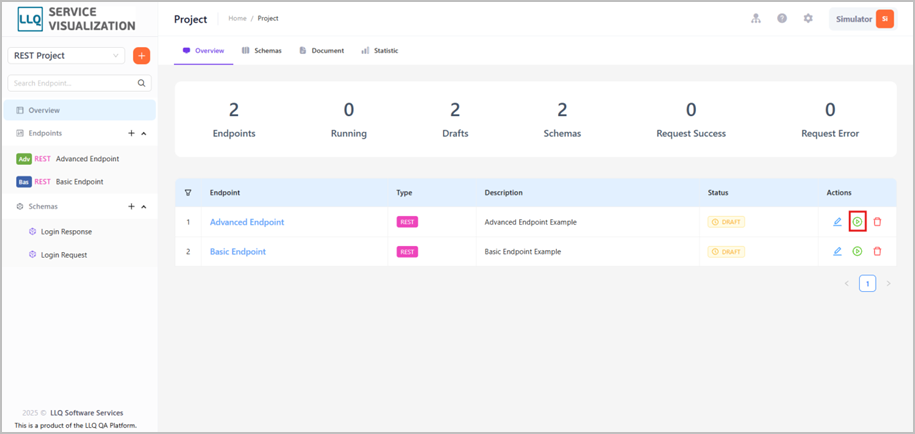Open the REST Project dropdown
The image size is (915, 434).
pyautogui.click(x=66, y=55)
